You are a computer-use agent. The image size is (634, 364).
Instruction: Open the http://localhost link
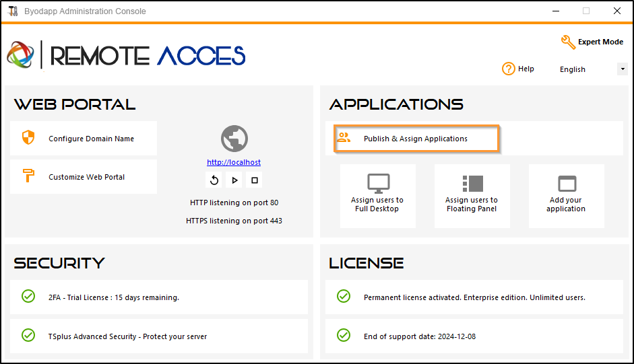tap(234, 162)
